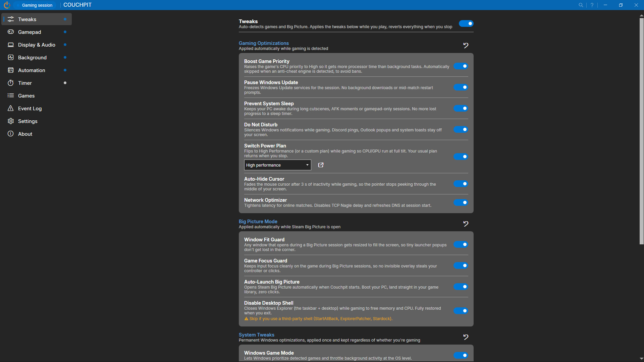Disable Network Optimizer toggle
This screenshot has height=362, width=644.
pyautogui.click(x=461, y=202)
